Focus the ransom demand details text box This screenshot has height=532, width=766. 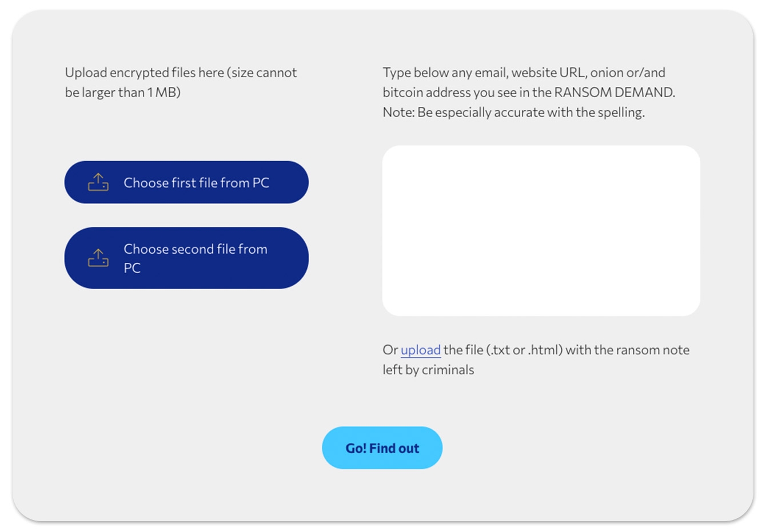point(541,230)
